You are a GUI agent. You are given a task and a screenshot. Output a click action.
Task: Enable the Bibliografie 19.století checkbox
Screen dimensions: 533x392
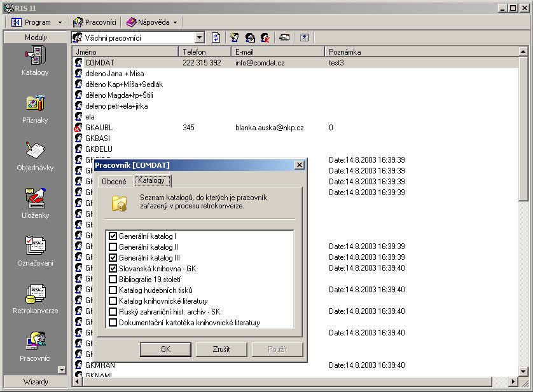click(x=113, y=280)
